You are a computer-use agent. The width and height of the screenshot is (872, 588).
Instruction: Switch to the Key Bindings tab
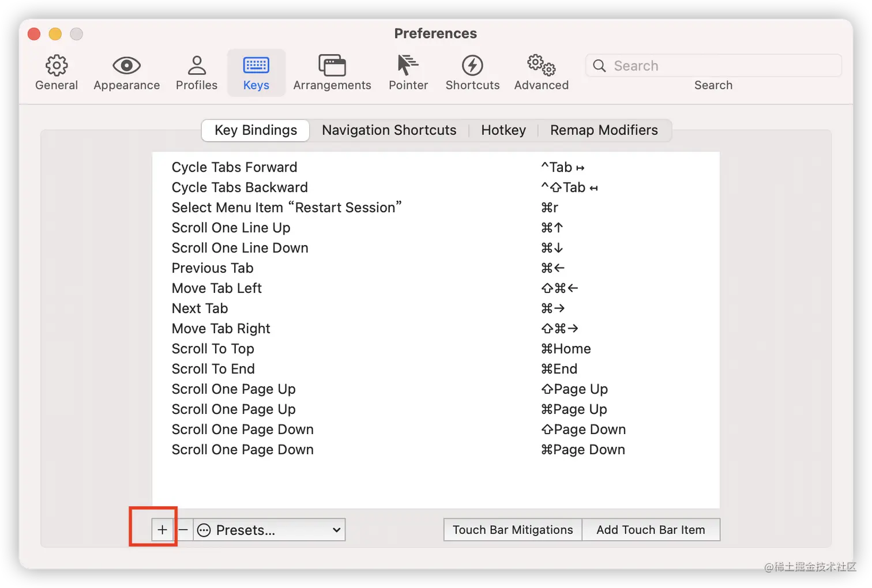click(255, 130)
